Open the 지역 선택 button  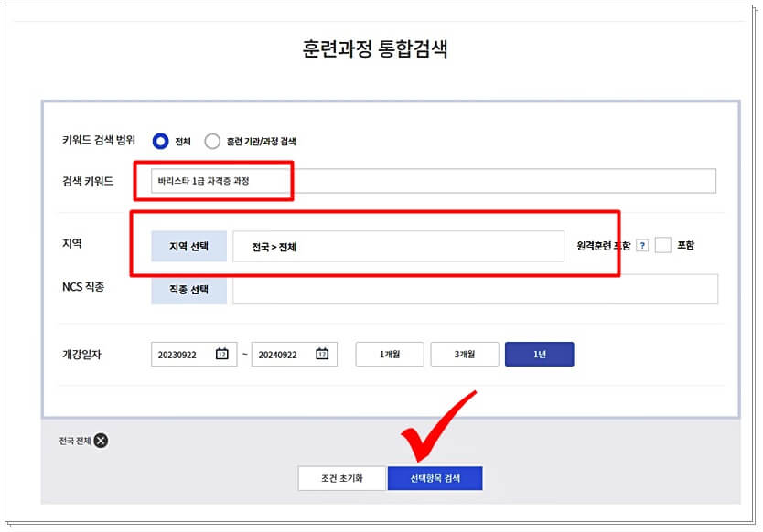click(x=188, y=246)
